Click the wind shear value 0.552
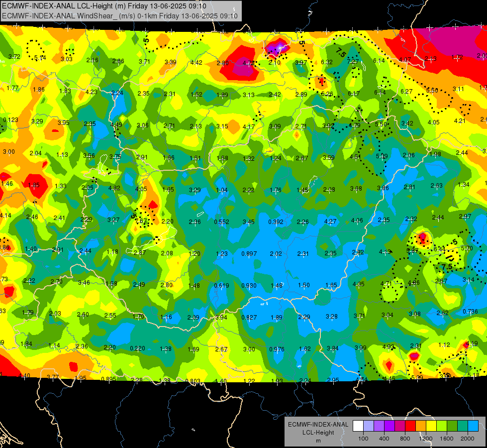487x448 pixels. click(x=221, y=222)
